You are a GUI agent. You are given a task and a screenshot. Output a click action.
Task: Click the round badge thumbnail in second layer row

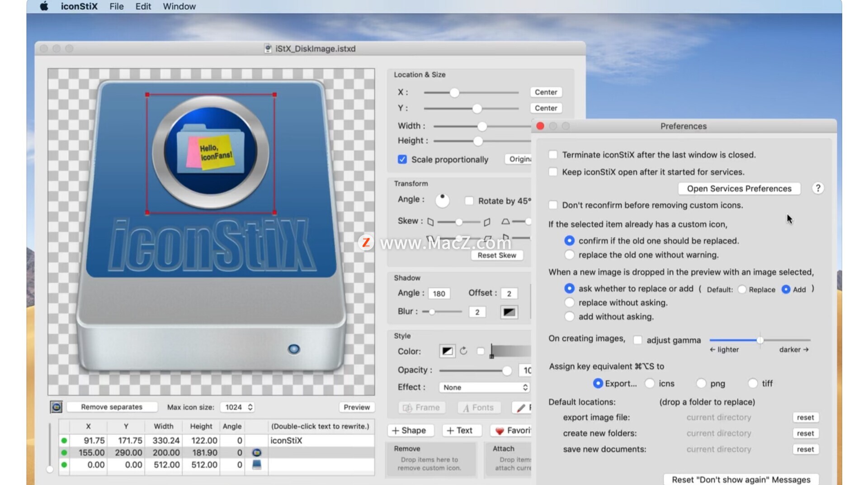[x=256, y=452]
